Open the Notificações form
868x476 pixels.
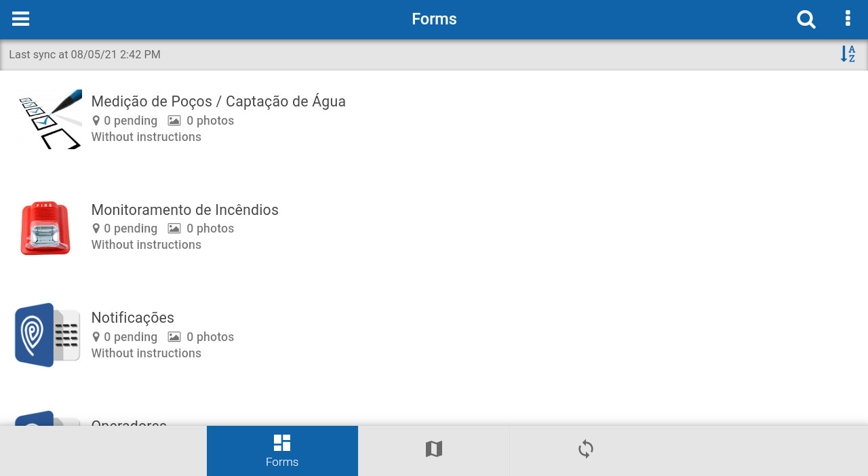coord(434,336)
